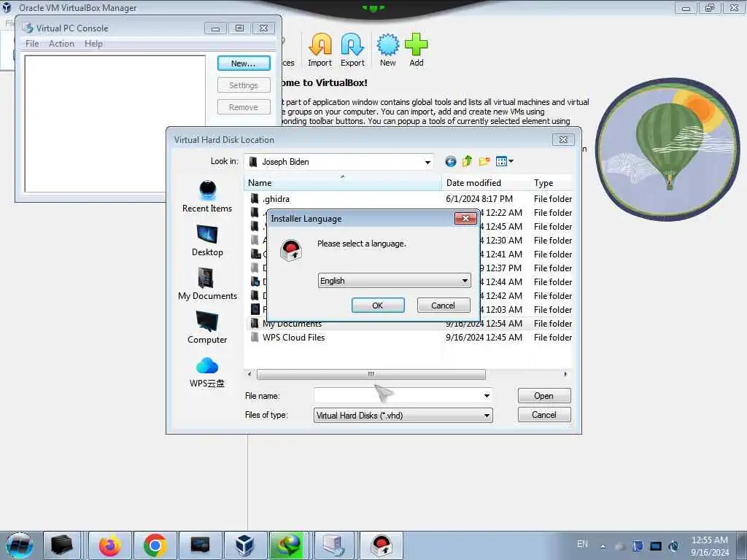The width and height of the screenshot is (747, 560).
Task: Expand the Look in folder dropdown
Action: (x=427, y=163)
